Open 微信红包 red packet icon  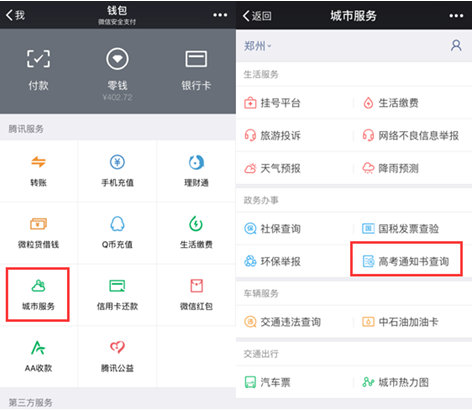pyautogui.click(x=196, y=286)
